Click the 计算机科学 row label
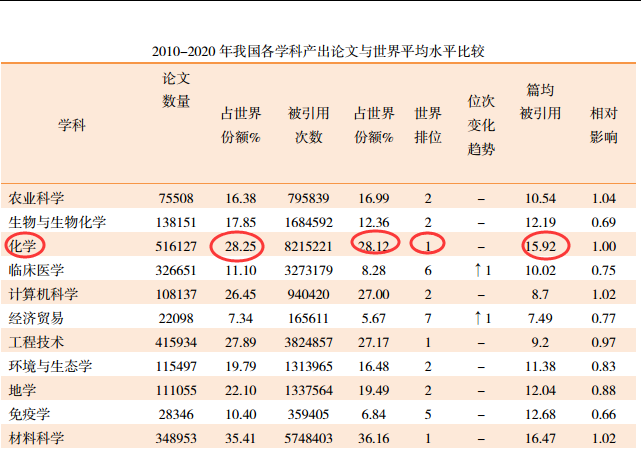This screenshot has height=451, width=641. pos(42,294)
